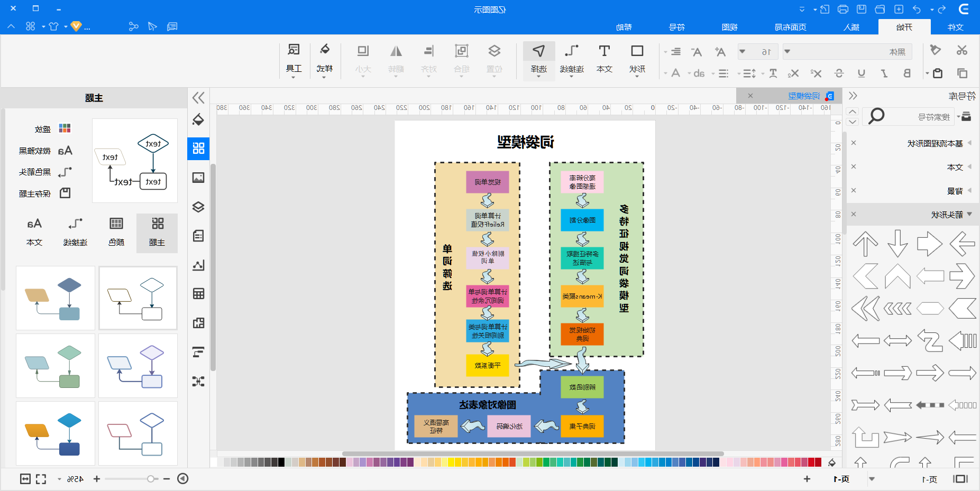The image size is (980, 491).
Task: Click the copy icon in ribbon
Action: point(962,73)
